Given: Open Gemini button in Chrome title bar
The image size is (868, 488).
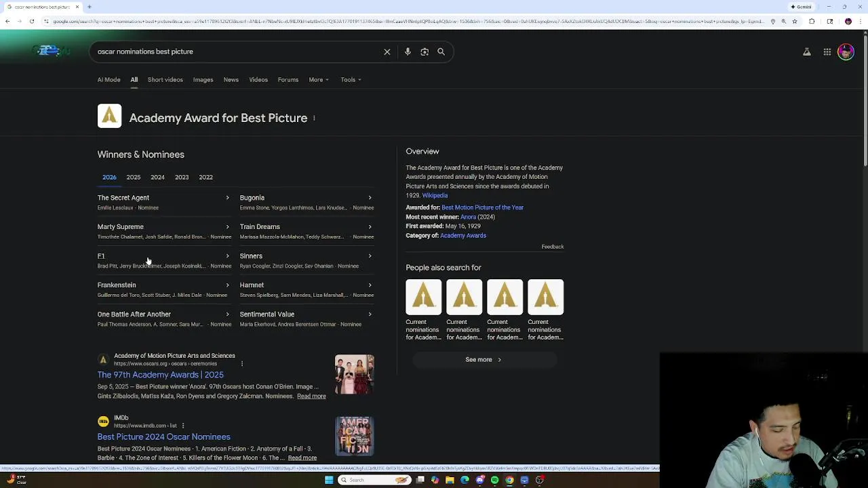Looking at the screenshot, I should point(802,7).
